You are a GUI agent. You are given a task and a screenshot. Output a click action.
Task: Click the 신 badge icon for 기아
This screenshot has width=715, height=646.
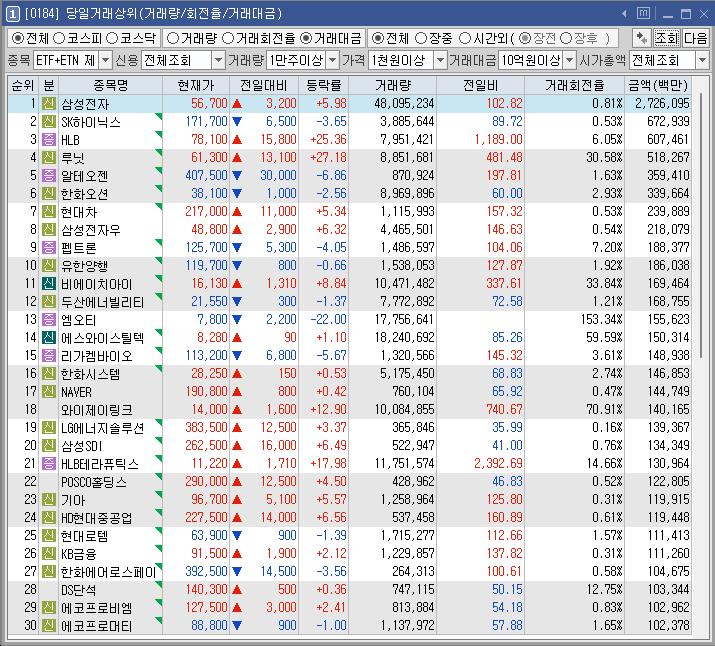pyautogui.click(x=49, y=500)
